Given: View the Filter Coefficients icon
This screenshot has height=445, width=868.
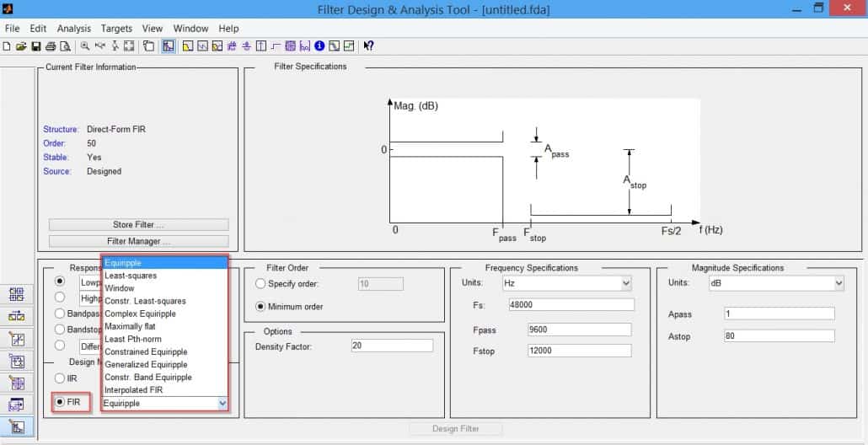Looking at the screenshot, I should coord(304,46).
